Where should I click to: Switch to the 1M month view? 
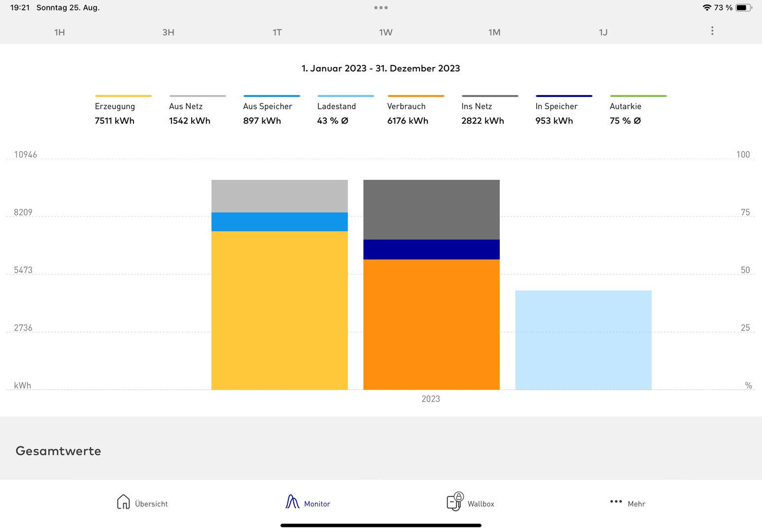[494, 33]
